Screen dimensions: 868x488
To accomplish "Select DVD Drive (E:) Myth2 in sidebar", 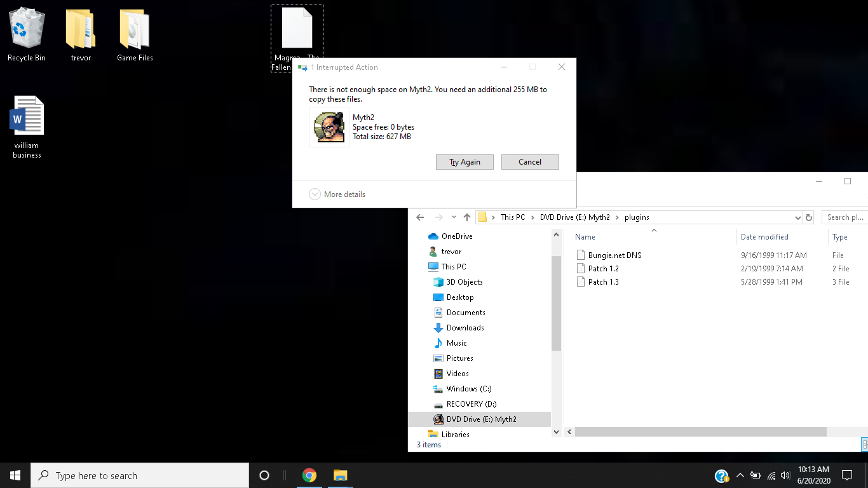I will (x=480, y=419).
